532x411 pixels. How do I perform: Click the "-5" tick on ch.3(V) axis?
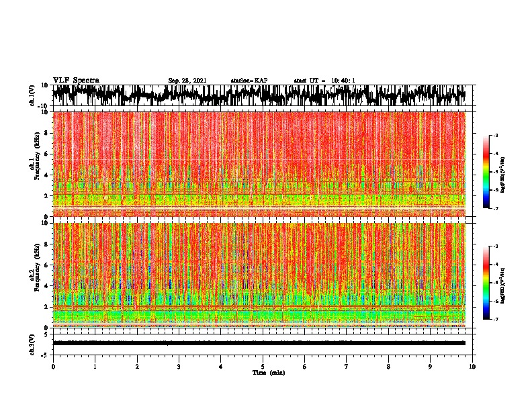(46, 355)
